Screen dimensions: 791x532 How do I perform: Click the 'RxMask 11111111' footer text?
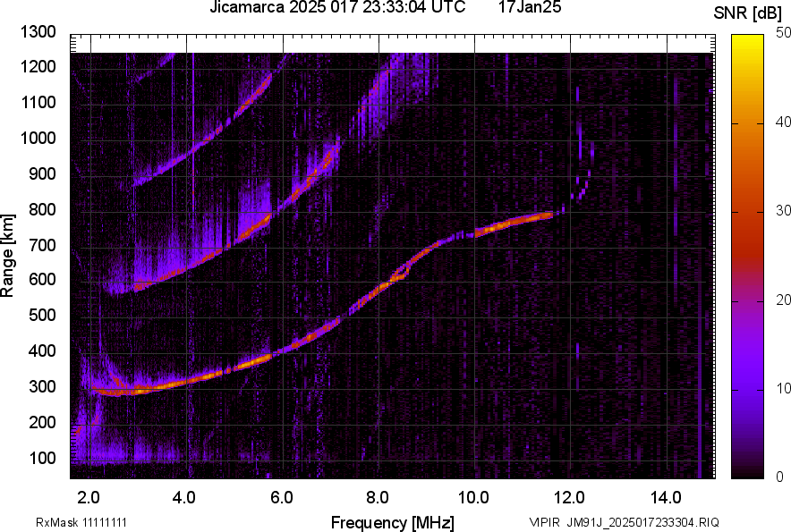81,522
